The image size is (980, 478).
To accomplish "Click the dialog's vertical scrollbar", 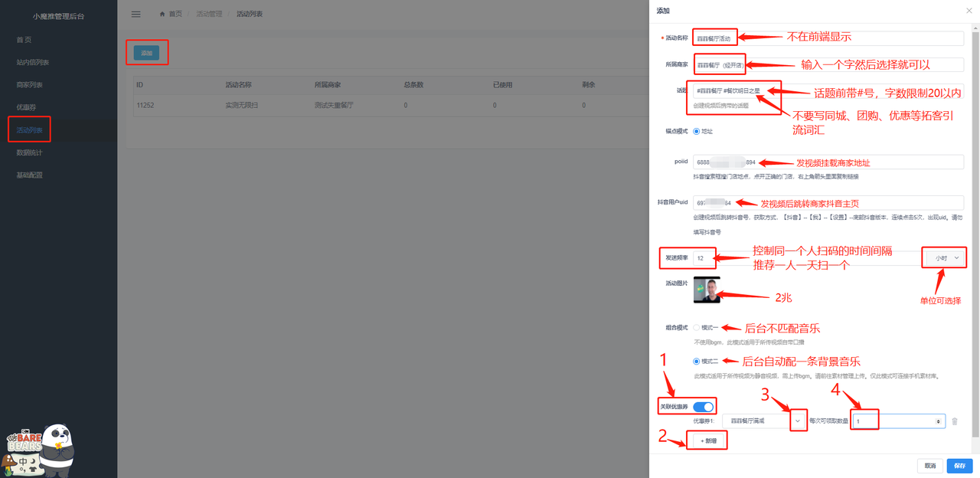I will [975, 230].
